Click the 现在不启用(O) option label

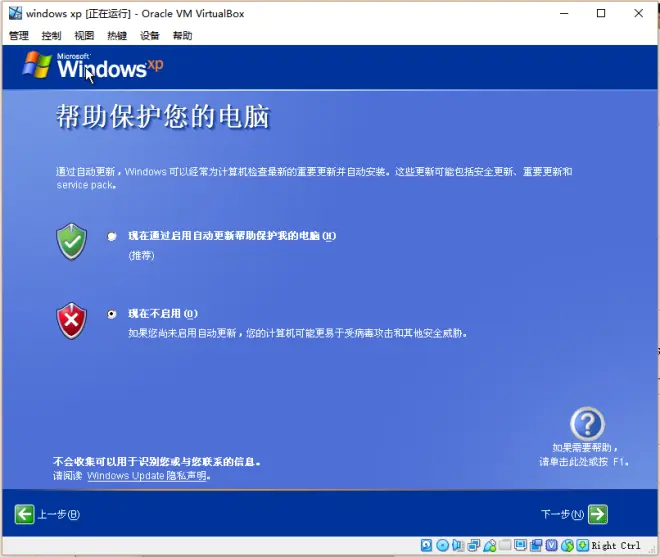coord(163,314)
